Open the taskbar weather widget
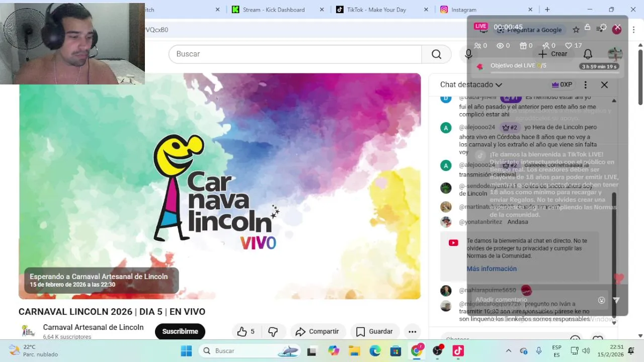644x362 pixels. [33, 350]
